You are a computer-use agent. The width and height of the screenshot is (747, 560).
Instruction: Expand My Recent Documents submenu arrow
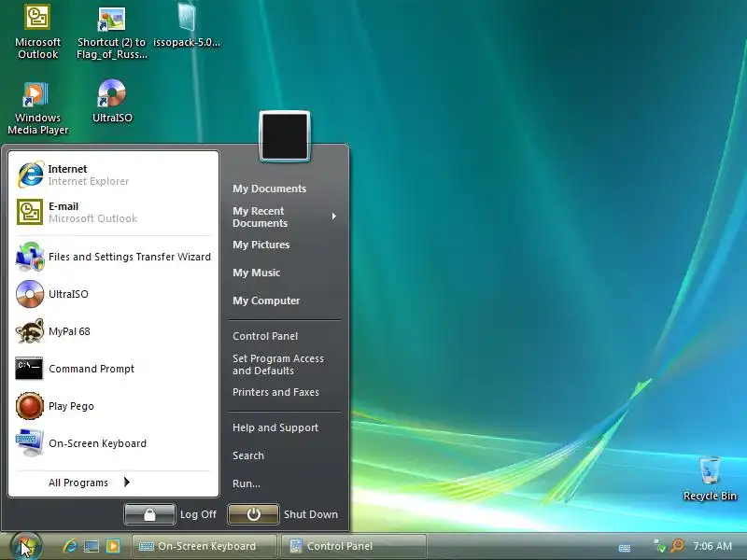click(x=334, y=217)
